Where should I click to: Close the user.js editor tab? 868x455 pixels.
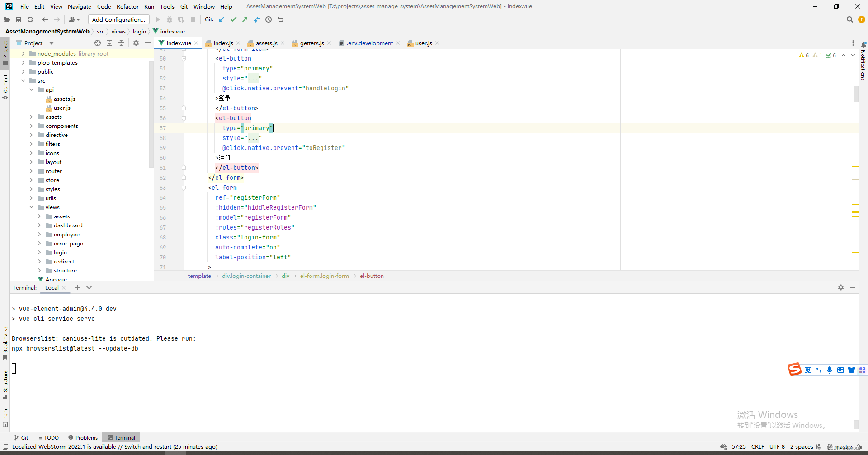pyautogui.click(x=437, y=43)
